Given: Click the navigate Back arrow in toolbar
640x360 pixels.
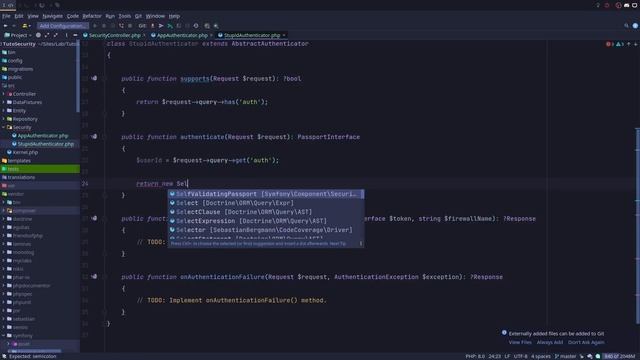Looking at the screenshot, I should click(x=5, y=26).
